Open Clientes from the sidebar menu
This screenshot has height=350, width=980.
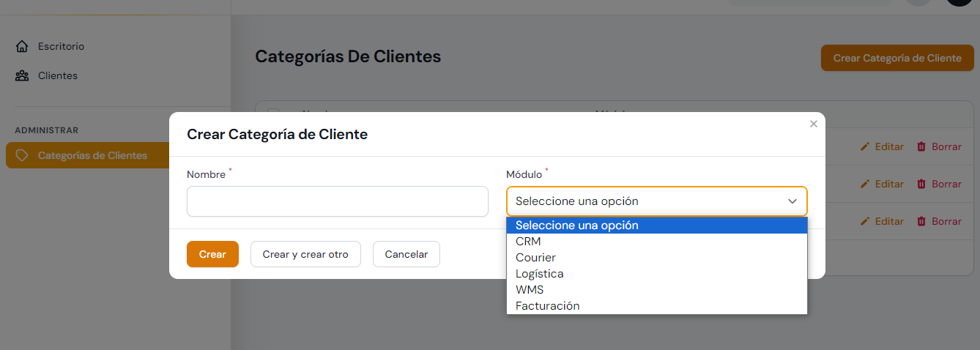(x=57, y=75)
